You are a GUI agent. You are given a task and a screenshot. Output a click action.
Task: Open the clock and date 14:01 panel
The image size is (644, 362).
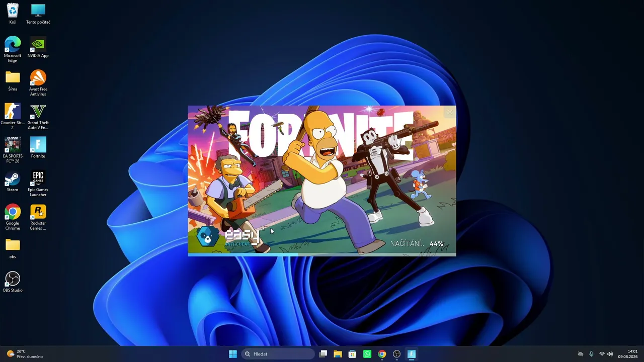click(628, 354)
